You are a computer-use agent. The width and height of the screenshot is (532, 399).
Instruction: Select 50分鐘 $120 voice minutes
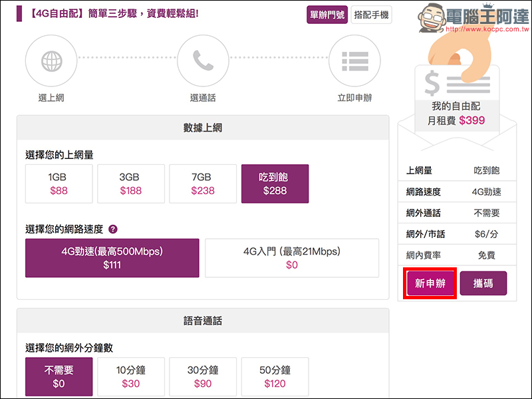click(275, 377)
